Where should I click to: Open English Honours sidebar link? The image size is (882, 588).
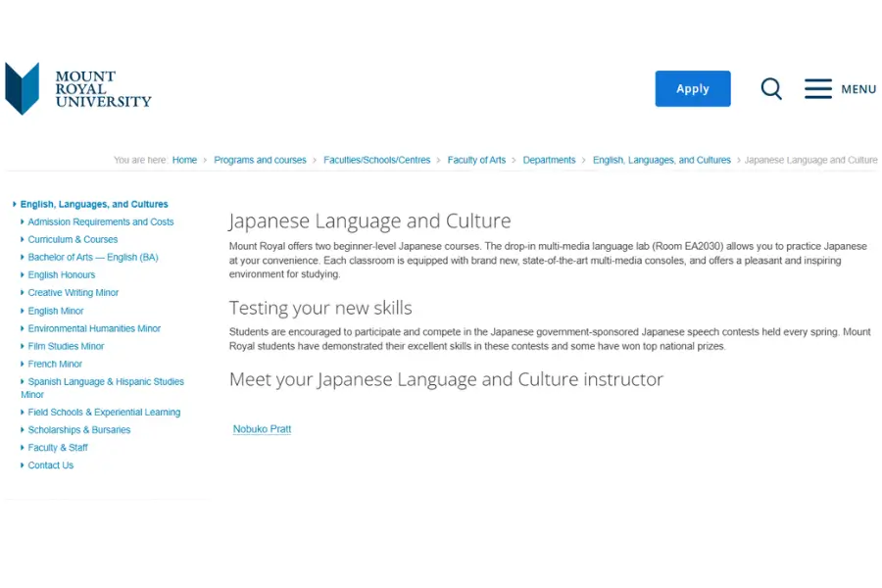pos(62,274)
